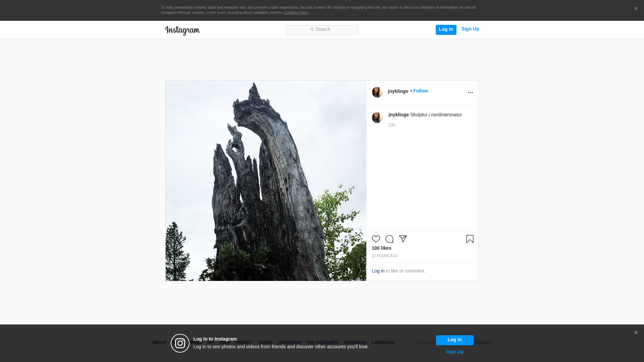Open HASHTAGS footer link
The image size is (644, 362).
point(355,343)
